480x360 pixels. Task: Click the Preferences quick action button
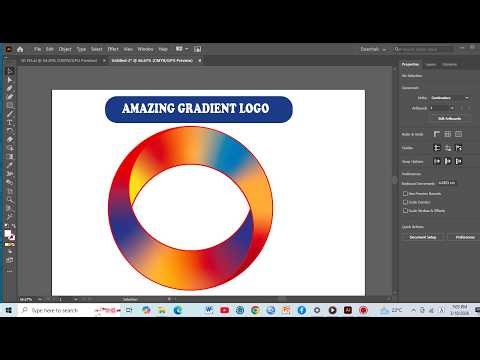coord(465,237)
